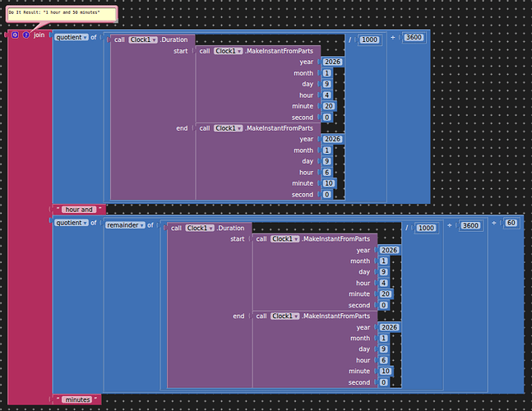Edit the 3600 value in the upper quotient block
The image size is (532, 411).
(414, 37)
